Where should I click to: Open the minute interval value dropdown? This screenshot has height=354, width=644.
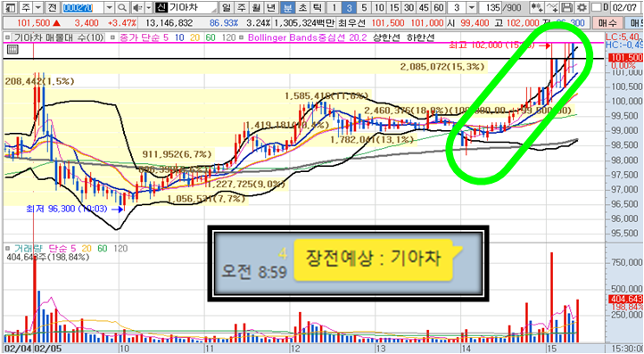(x=472, y=7)
